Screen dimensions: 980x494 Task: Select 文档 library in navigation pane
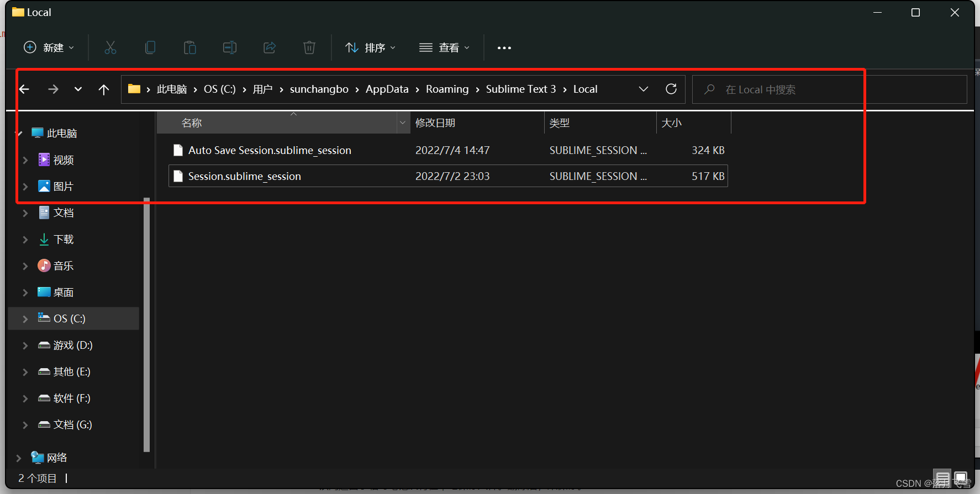[64, 213]
